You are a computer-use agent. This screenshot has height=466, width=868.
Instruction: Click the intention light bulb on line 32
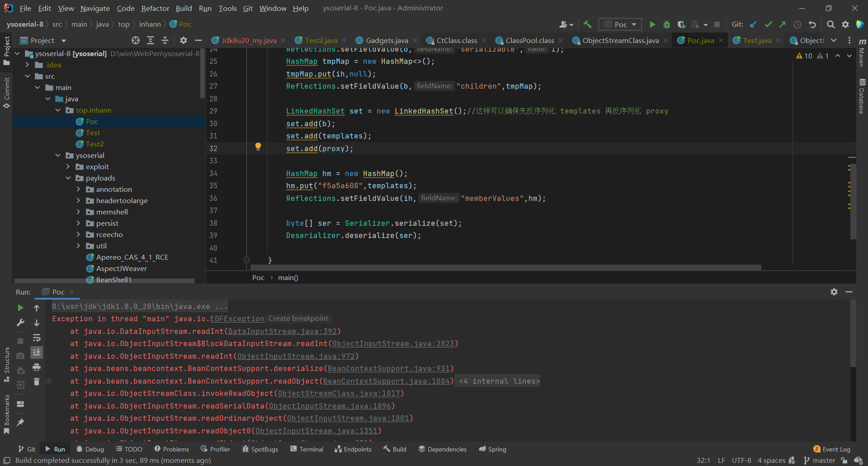(258, 147)
